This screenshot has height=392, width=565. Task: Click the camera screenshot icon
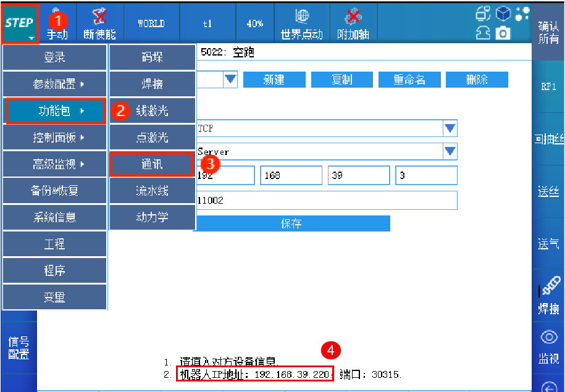click(503, 33)
